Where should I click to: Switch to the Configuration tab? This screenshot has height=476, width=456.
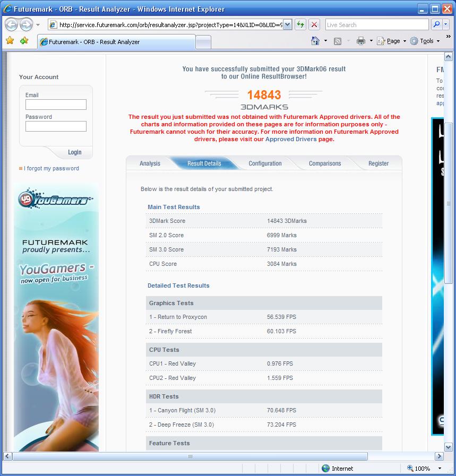click(x=265, y=163)
